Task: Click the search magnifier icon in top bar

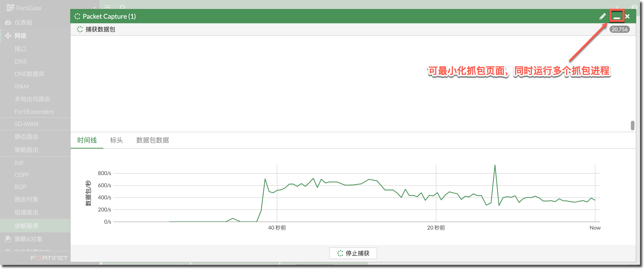Action: coord(122,7)
